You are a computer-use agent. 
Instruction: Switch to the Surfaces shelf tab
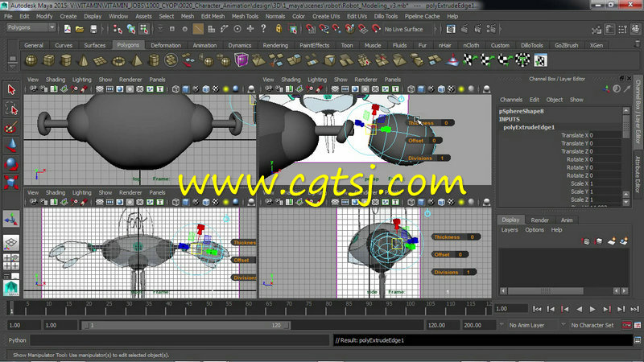(x=95, y=45)
